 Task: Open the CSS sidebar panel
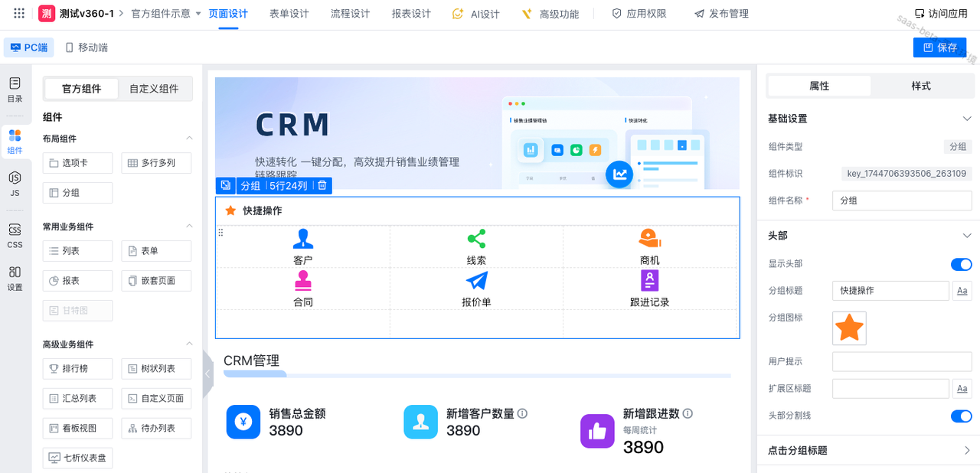15,236
